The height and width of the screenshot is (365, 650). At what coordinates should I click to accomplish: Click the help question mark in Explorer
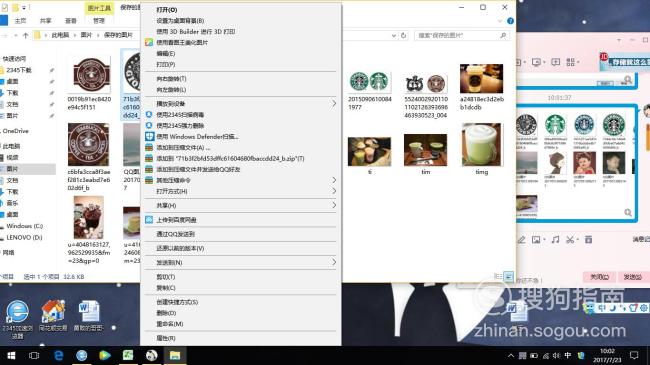pos(510,21)
